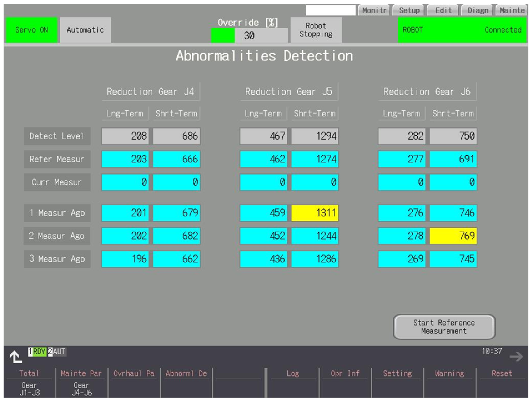Open the Setting menu item

coord(397,383)
